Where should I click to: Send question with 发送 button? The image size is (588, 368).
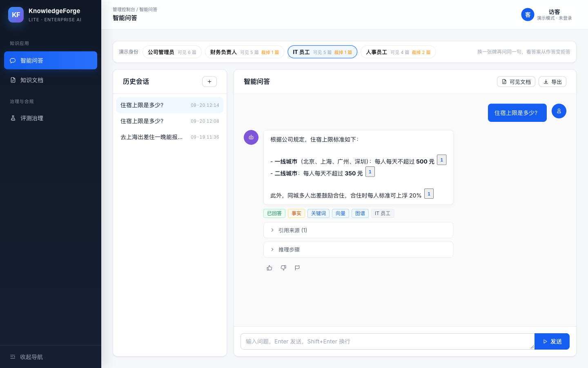[552, 341]
